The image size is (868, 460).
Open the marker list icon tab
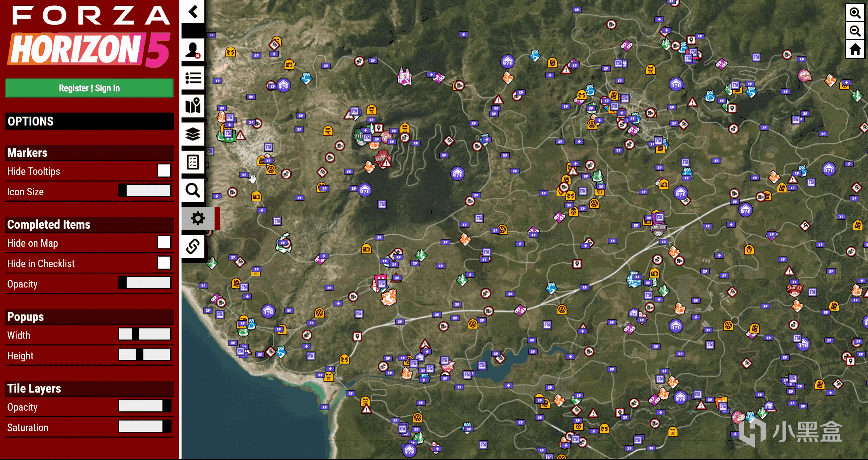click(193, 78)
